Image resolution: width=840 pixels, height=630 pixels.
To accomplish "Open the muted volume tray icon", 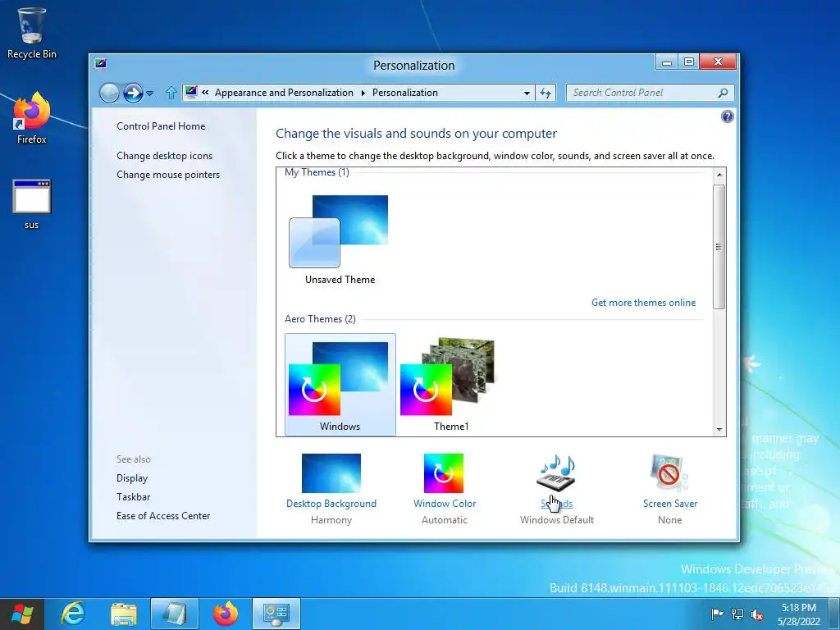I will [x=757, y=614].
